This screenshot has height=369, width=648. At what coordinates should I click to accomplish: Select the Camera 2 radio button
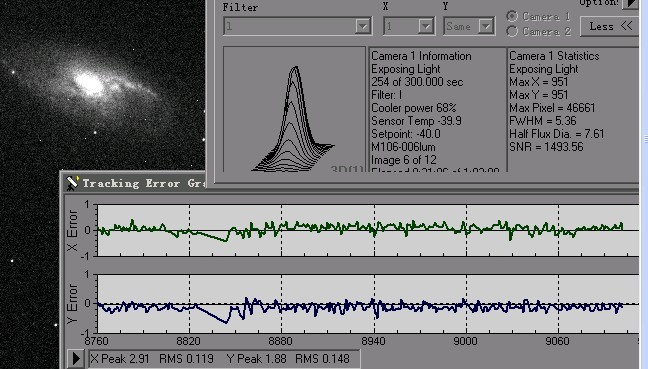tap(512, 31)
